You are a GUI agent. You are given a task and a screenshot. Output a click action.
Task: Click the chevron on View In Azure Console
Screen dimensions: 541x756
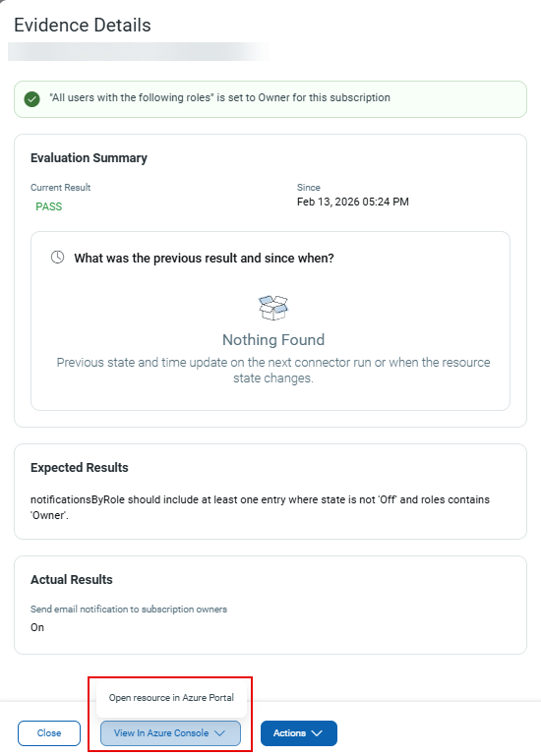[x=220, y=732]
